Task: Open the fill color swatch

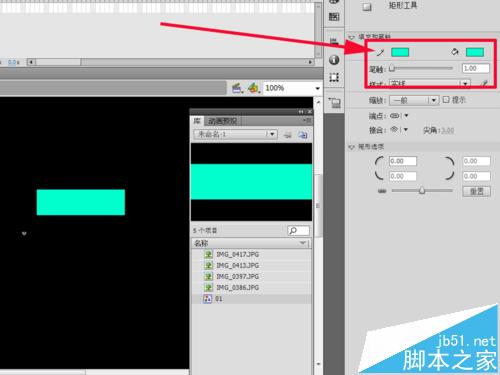Action: pos(475,52)
